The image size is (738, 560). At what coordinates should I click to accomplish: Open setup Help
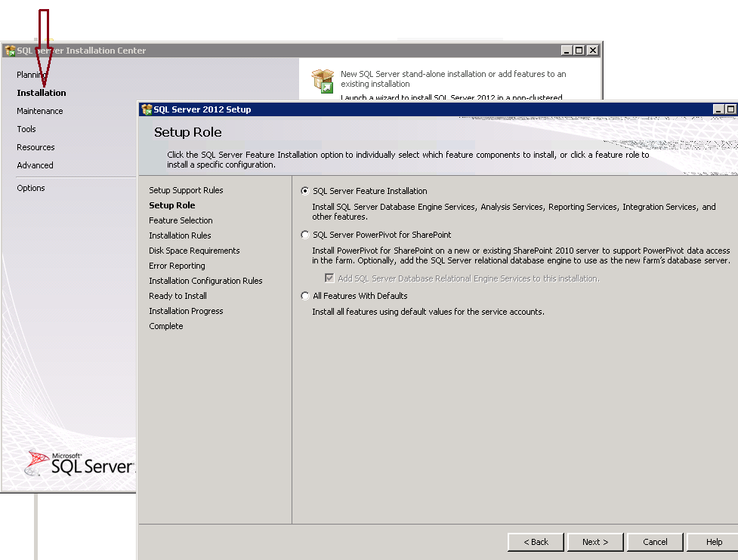click(714, 542)
